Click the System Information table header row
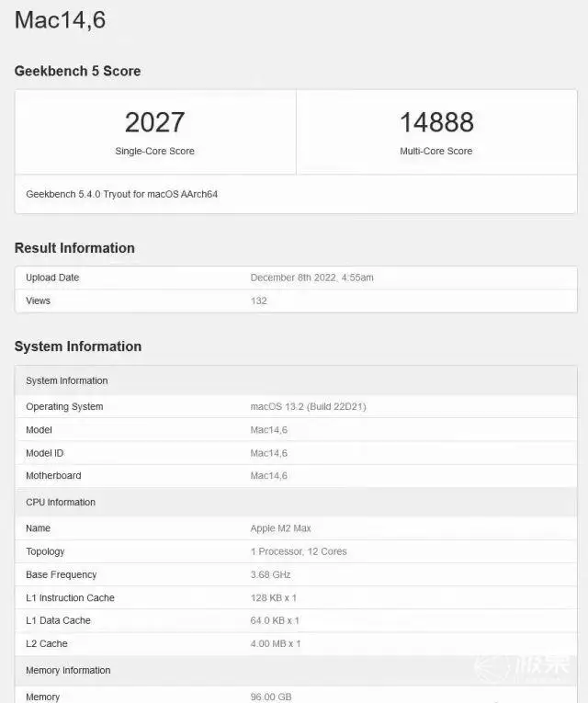Image resolution: width=588 pixels, height=703 pixels. [296, 380]
